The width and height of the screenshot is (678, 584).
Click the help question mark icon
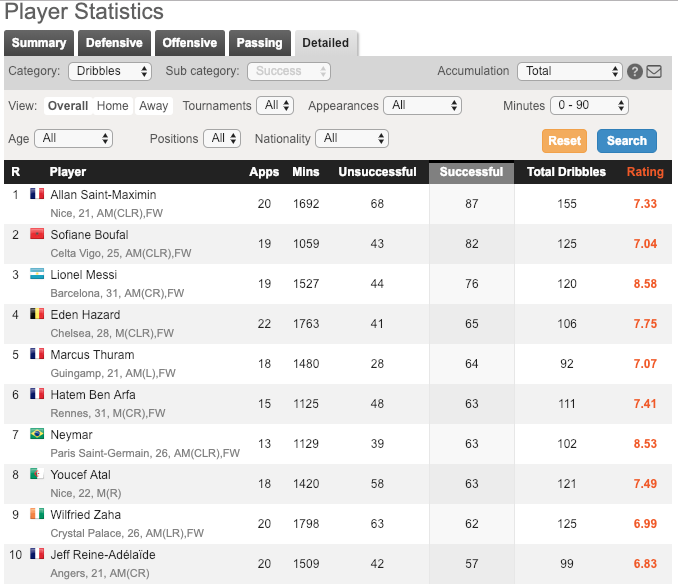point(634,72)
